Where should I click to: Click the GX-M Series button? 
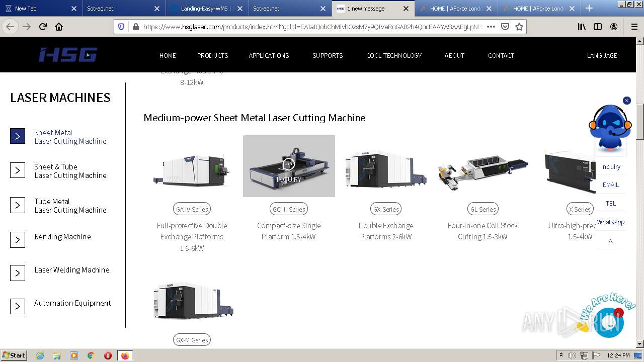click(192, 340)
